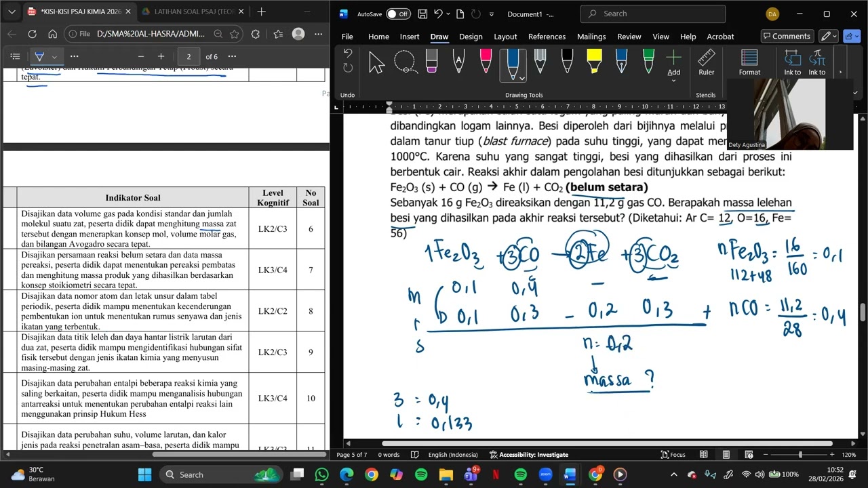Refresh the PDF page in browser

[x=32, y=34]
